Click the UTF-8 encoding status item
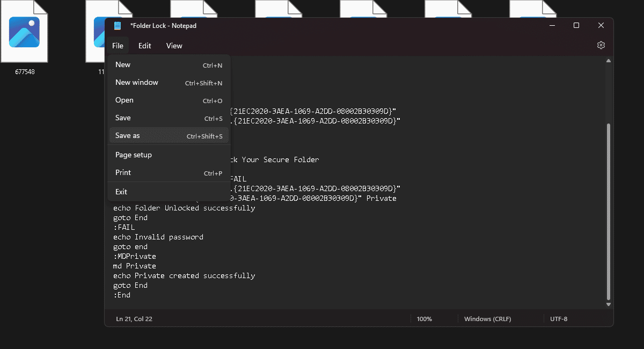This screenshot has width=644, height=349. click(x=559, y=319)
